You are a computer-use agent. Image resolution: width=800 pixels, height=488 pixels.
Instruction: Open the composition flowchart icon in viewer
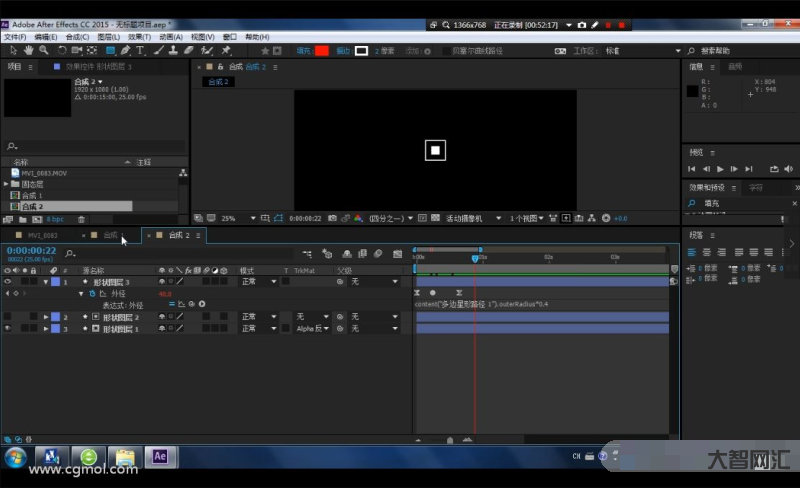pyautogui.click(x=592, y=218)
